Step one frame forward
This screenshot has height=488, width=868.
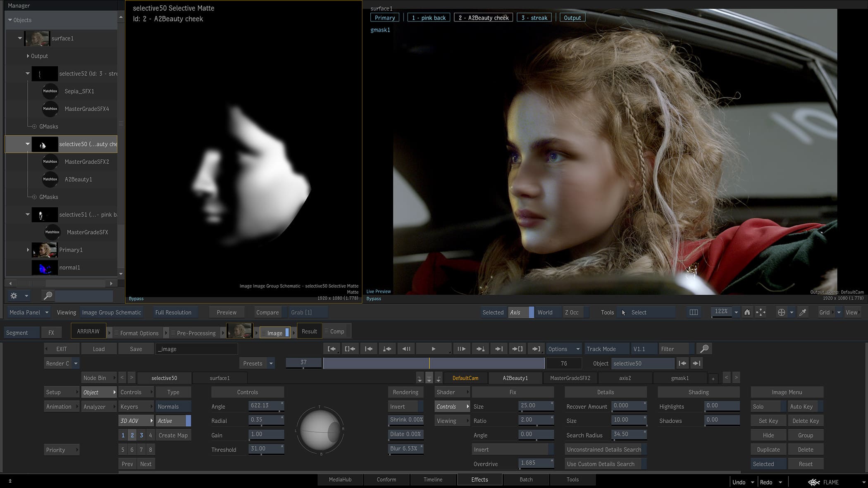click(x=461, y=349)
